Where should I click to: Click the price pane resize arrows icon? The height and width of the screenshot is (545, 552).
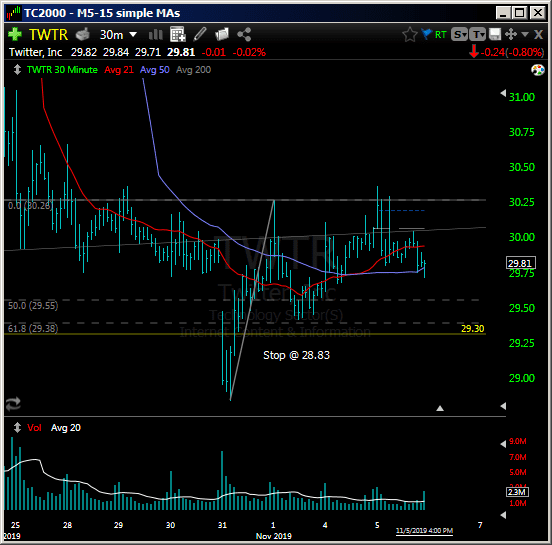pos(17,69)
